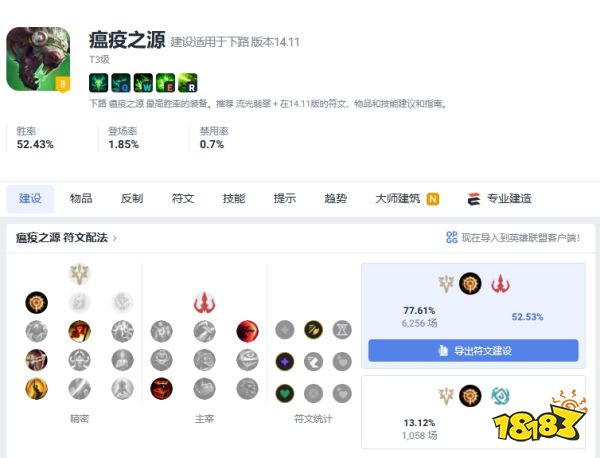Click 现在导入到英雄联盟客户端 link
This screenshot has height=458, width=600.
pyautogui.click(x=521, y=238)
